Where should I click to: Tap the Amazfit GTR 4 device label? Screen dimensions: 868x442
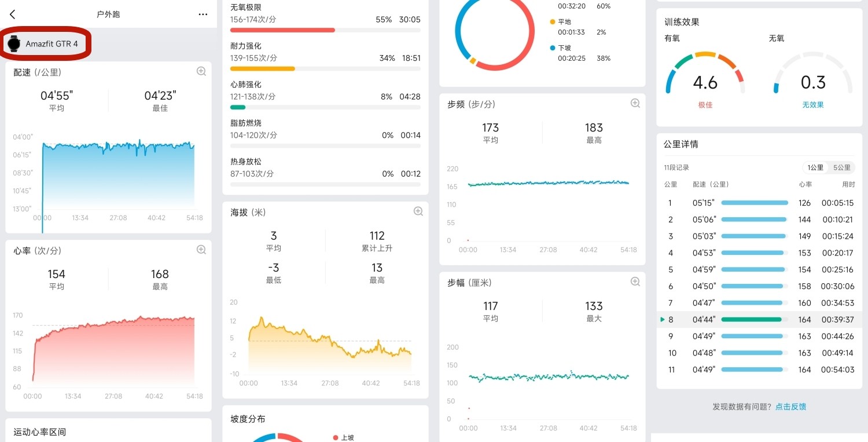52,43
